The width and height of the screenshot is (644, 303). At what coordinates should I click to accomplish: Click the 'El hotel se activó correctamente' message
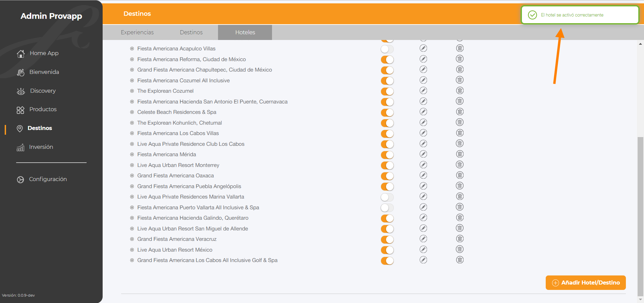[x=572, y=15]
